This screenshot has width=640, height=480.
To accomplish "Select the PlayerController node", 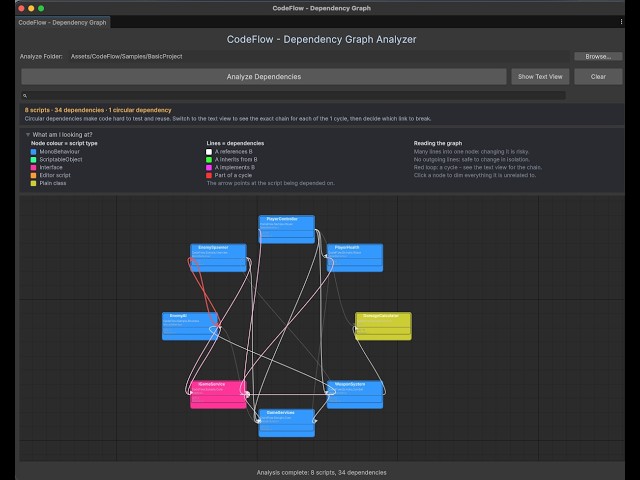I will 287,229.
